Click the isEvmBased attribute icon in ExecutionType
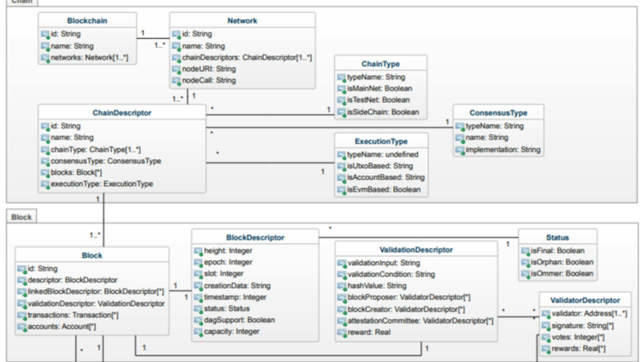This screenshot has width=644, height=362. [x=341, y=189]
